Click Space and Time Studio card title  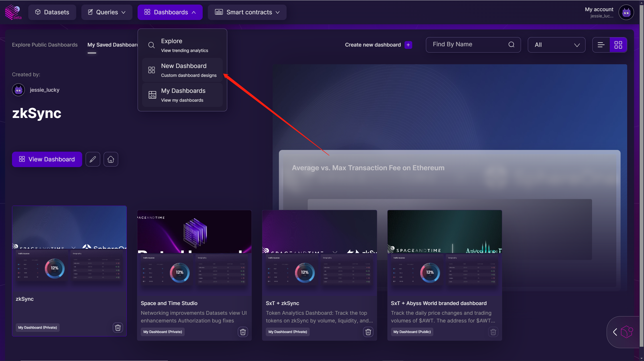169,303
